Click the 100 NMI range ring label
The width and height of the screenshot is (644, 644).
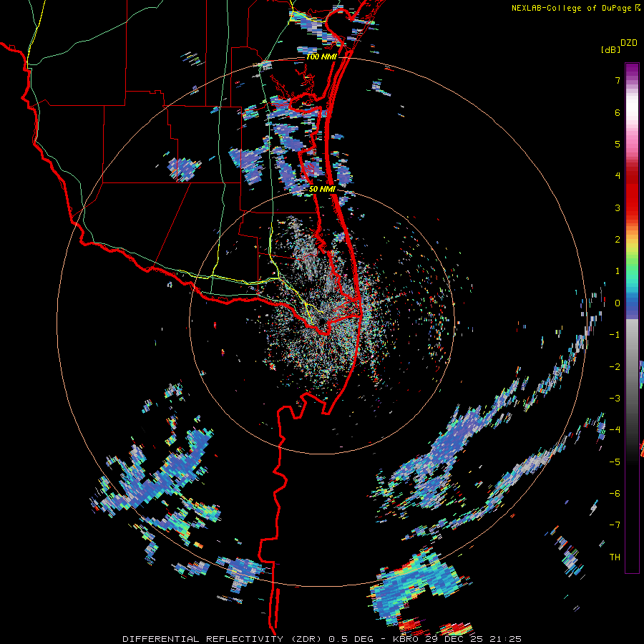pos(321,57)
